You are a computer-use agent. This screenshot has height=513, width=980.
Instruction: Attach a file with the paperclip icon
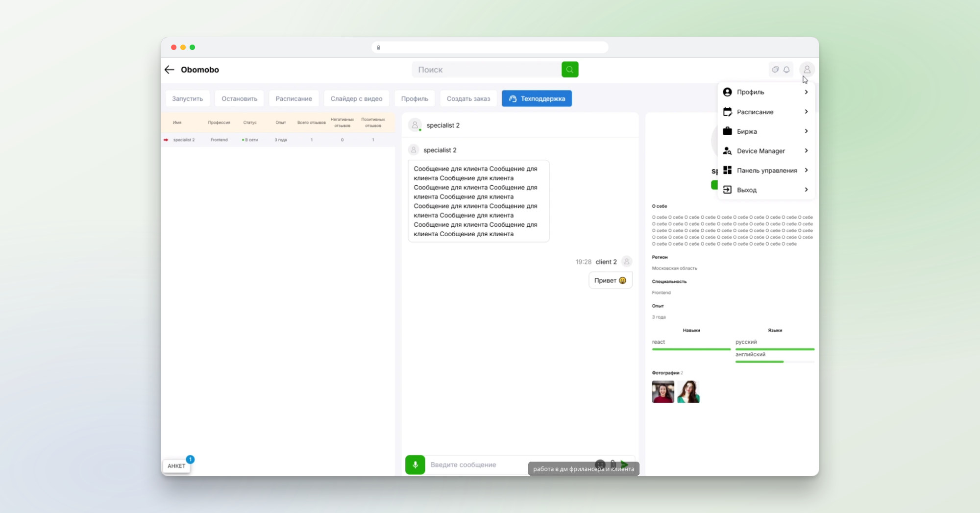click(x=613, y=464)
